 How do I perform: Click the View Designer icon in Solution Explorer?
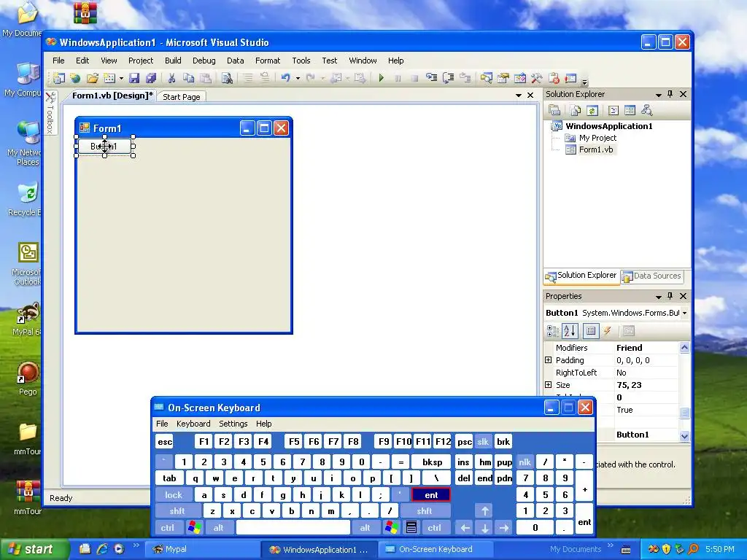[630, 111]
